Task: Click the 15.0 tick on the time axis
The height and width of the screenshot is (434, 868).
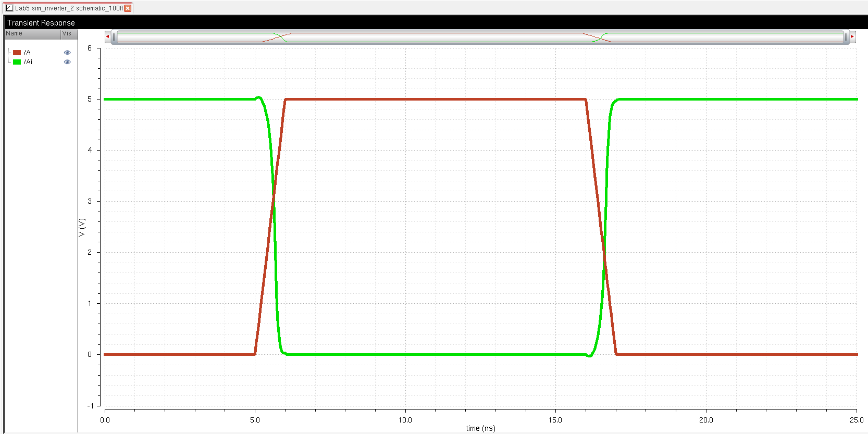Action: pyautogui.click(x=555, y=420)
